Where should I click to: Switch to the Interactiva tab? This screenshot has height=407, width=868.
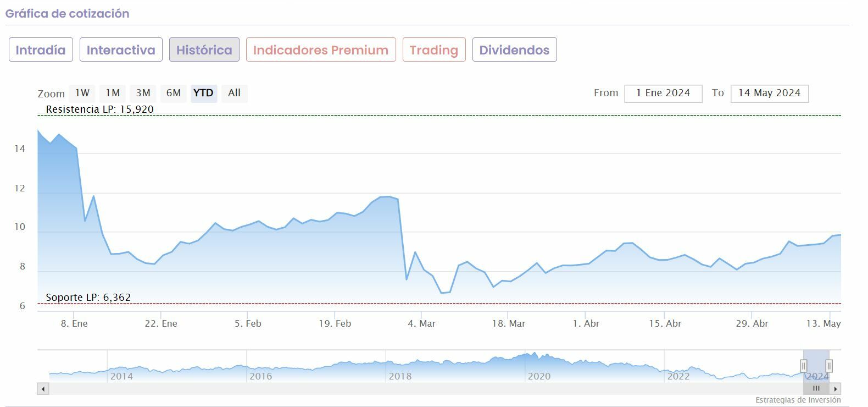coord(121,50)
